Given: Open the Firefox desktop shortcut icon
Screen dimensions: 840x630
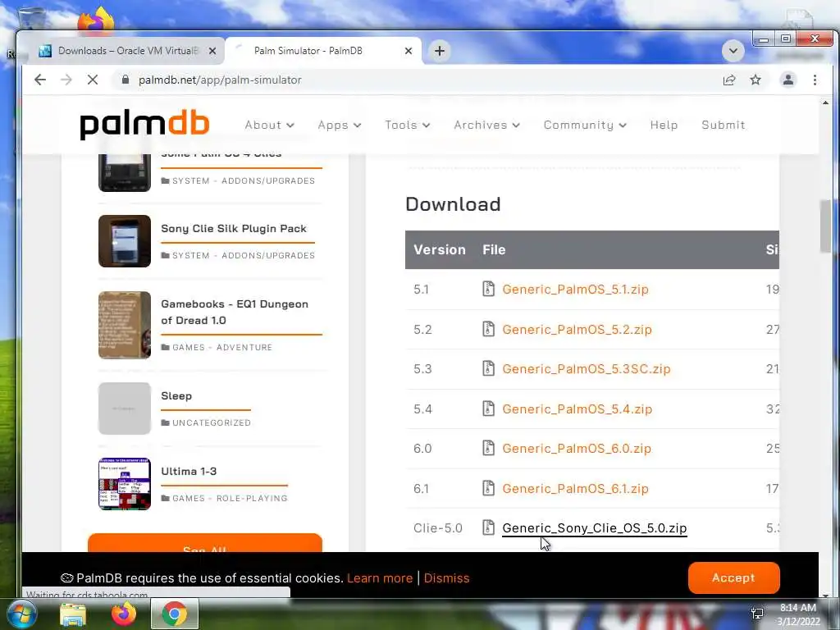Looking at the screenshot, I should (96, 20).
